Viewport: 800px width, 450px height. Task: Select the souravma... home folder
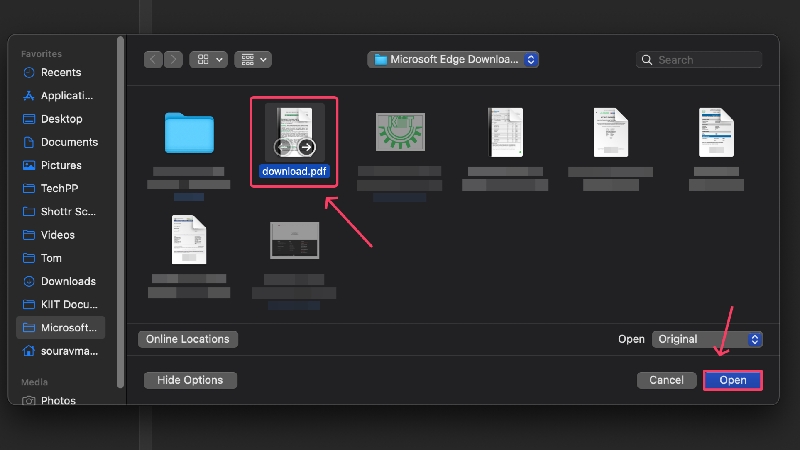60,351
